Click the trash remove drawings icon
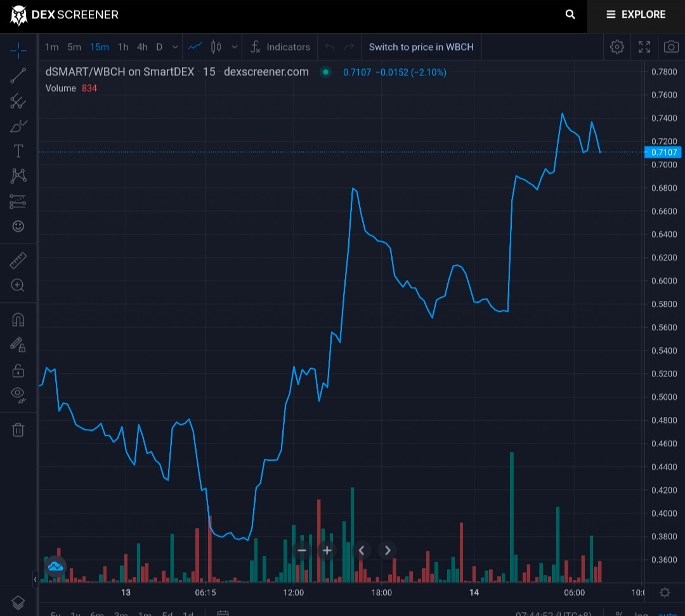 pyautogui.click(x=18, y=430)
